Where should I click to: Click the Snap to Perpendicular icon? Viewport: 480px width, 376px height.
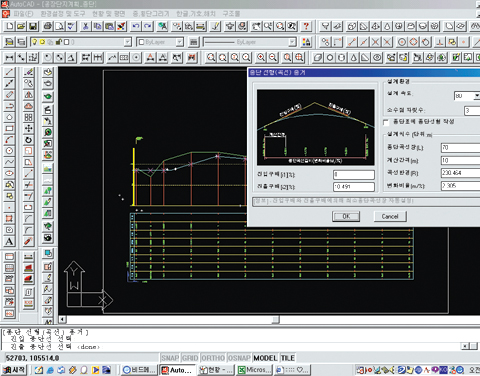[440, 42]
